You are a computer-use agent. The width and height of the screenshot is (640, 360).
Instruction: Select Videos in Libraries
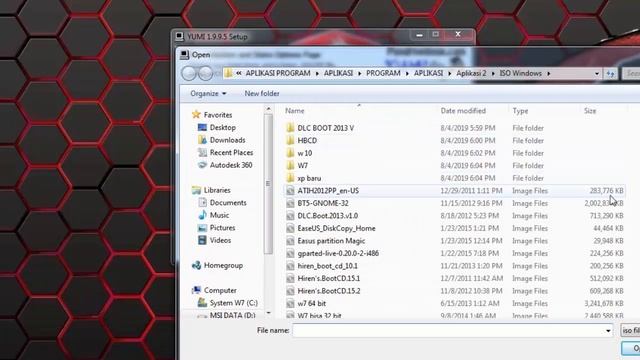pos(220,240)
